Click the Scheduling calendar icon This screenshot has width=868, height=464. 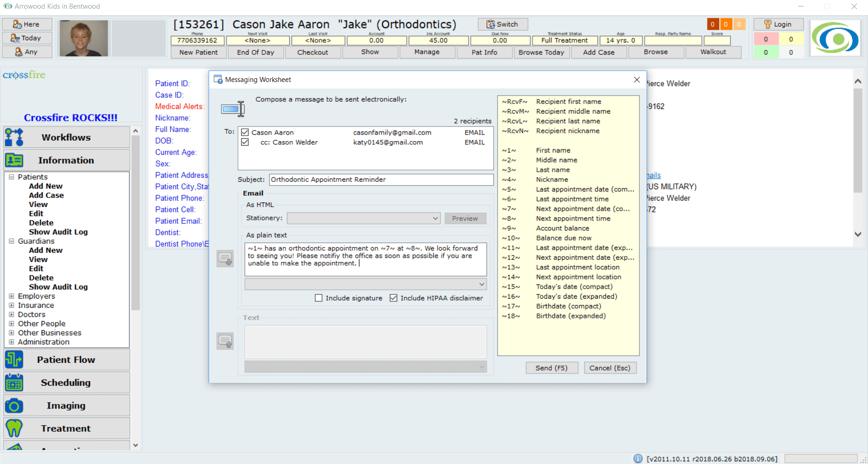pyautogui.click(x=14, y=382)
